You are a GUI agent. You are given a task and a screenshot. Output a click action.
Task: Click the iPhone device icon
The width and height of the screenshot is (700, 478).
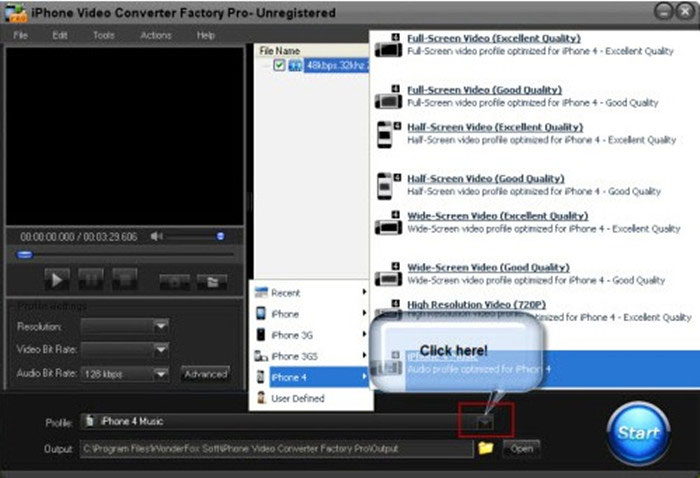pos(261,313)
